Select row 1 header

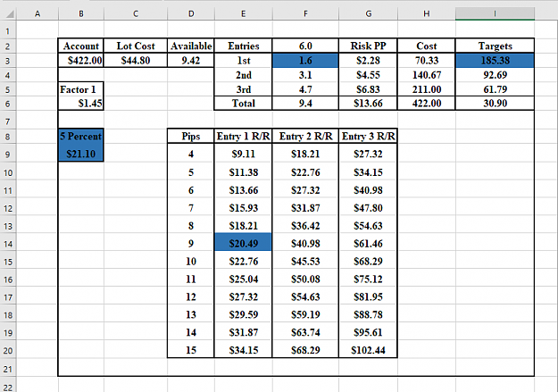point(8,31)
